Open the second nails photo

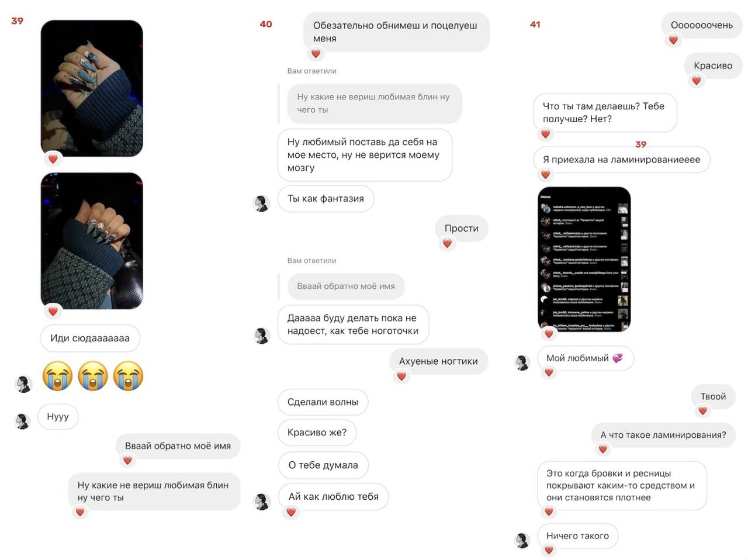click(92, 241)
